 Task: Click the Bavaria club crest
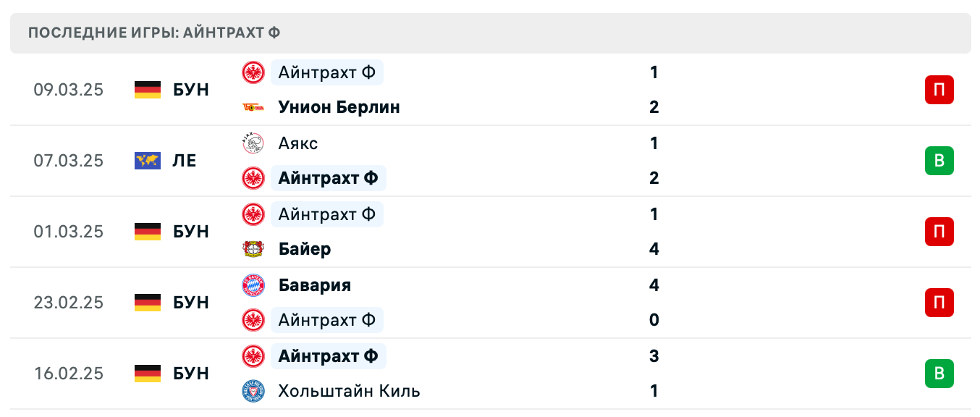pyautogui.click(x=253, y=285)
